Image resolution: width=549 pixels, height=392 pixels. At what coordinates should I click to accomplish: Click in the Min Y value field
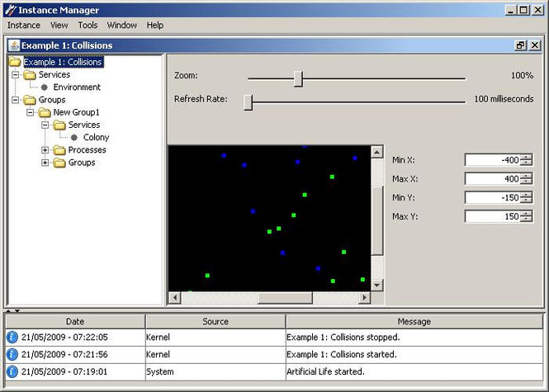click(x=492, y=198)
